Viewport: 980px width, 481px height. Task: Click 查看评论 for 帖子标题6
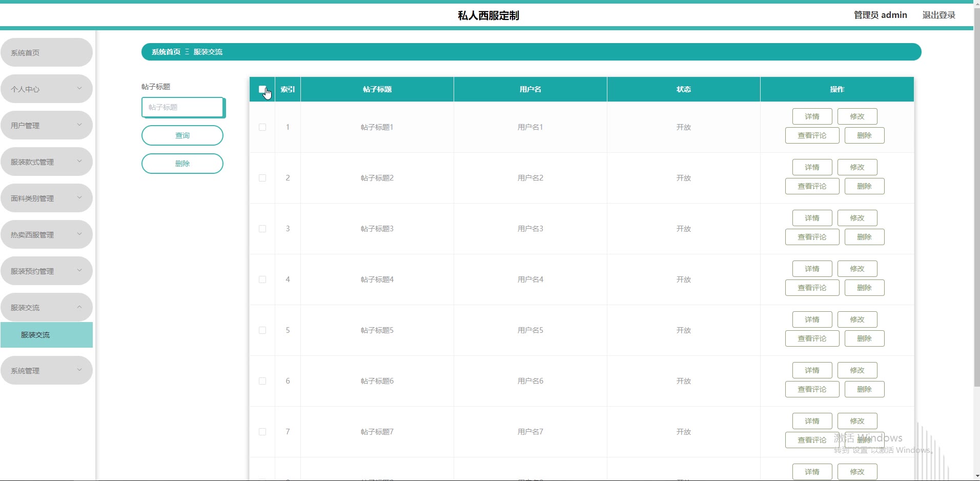[x=812, y=389]
